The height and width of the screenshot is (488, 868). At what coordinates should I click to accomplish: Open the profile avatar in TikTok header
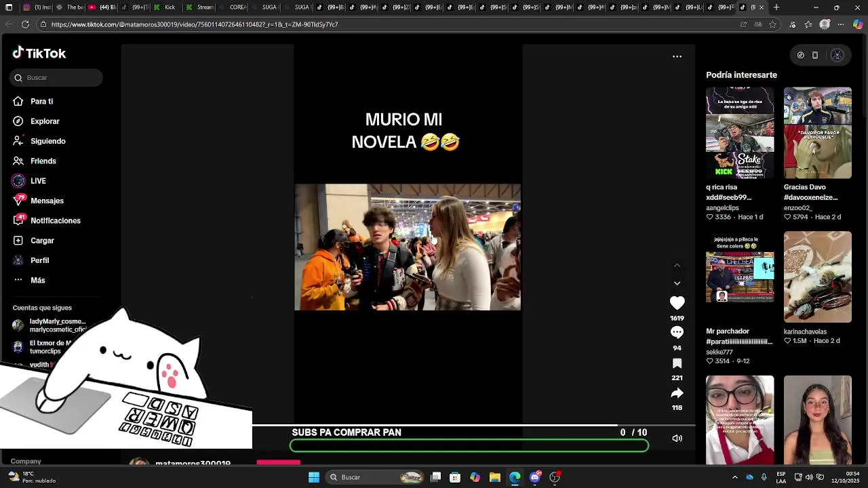837,56
